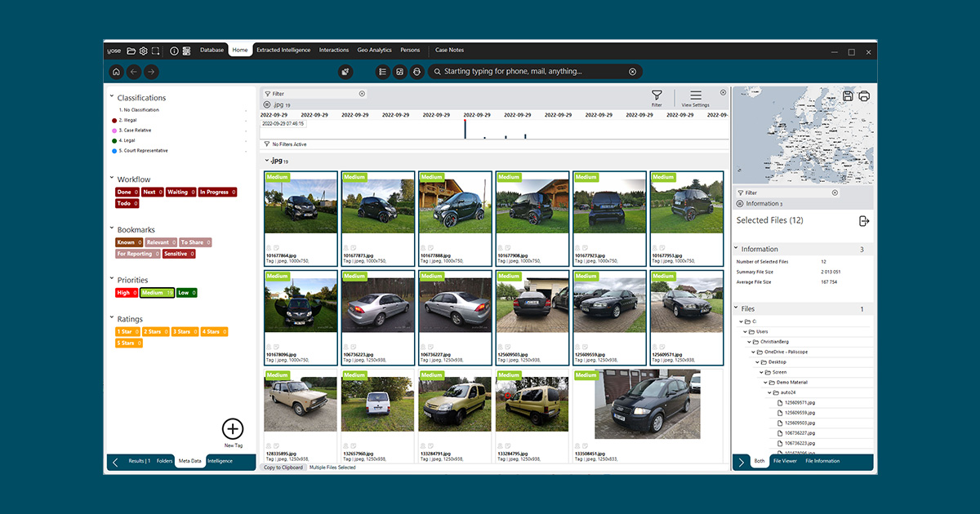Switch to the Geo Analytics tab
The image size is (980, 514).
[374, 51]
